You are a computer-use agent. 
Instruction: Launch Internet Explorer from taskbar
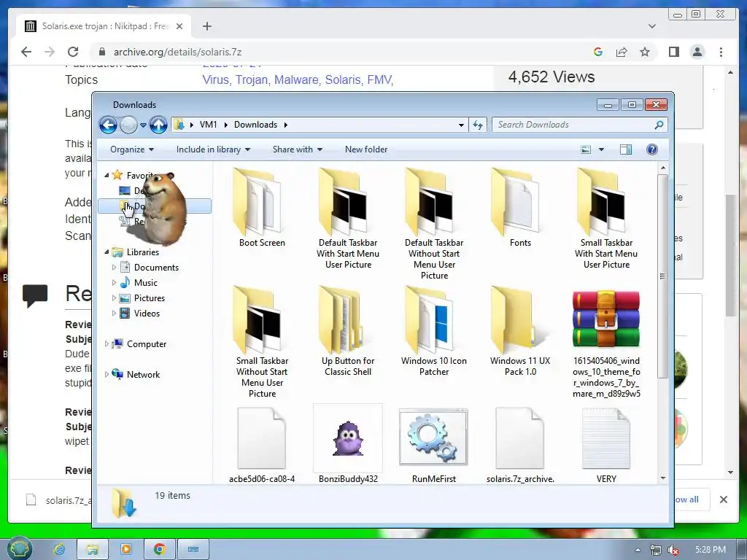[x=58, y=549]
